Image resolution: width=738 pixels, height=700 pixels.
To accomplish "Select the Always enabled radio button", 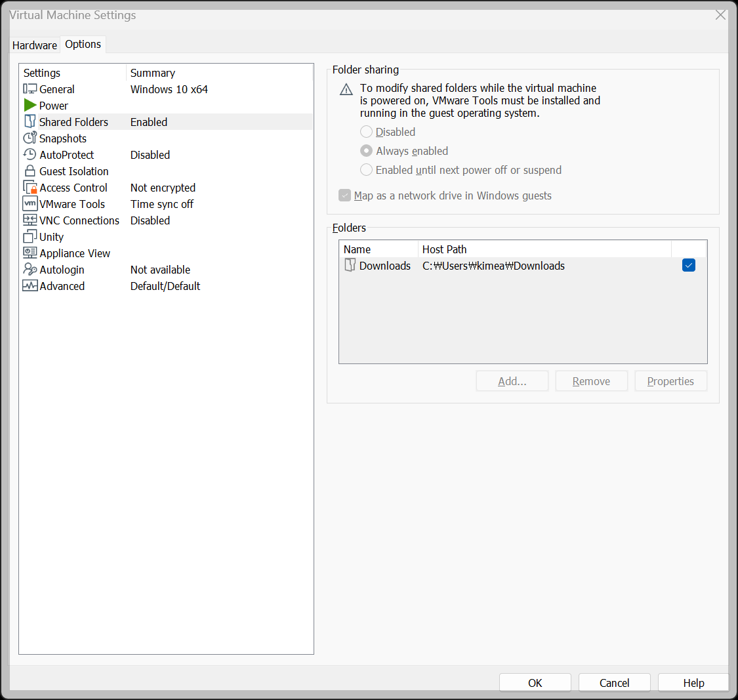I will 366,151.
